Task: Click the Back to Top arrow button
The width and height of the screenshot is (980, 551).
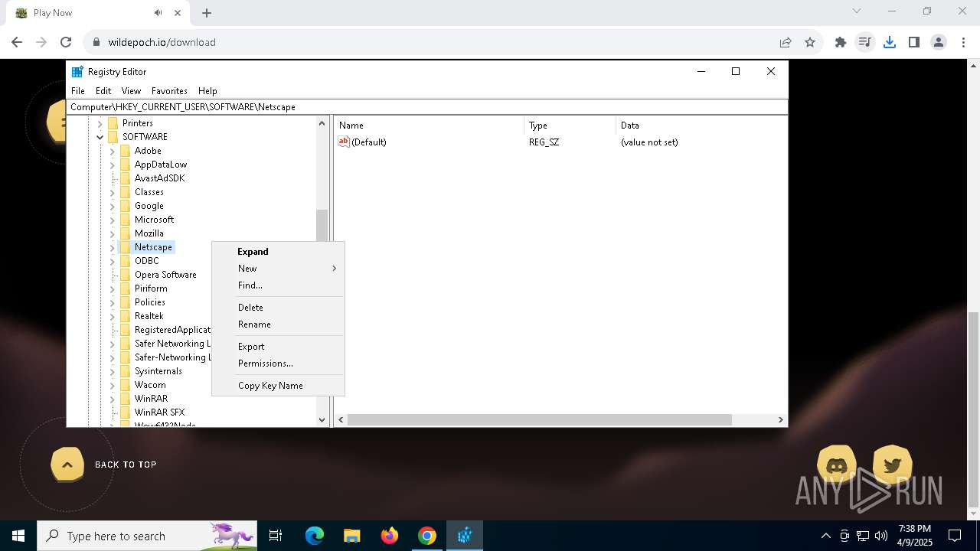Action: tap(67, 465)
